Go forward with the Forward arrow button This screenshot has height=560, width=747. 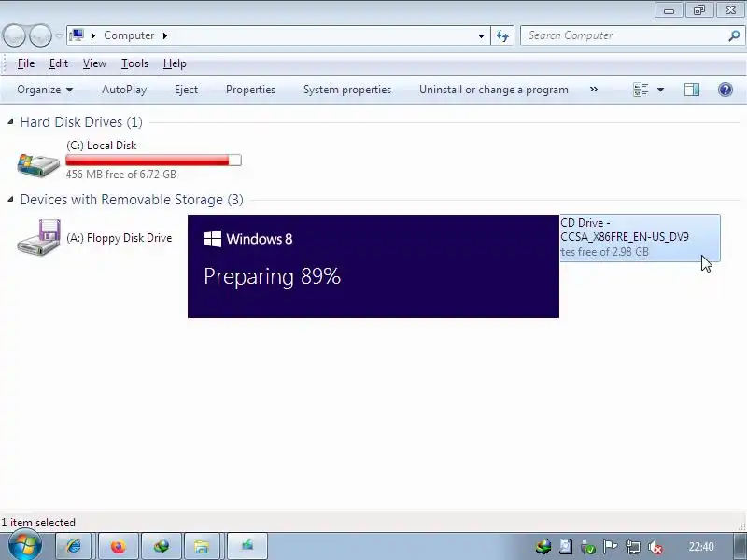(x=40, y=35)
